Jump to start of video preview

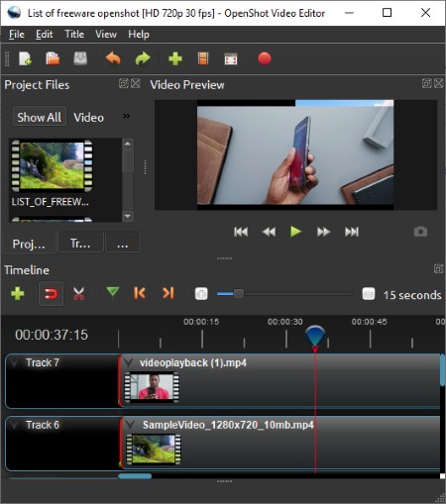(241, 232)
